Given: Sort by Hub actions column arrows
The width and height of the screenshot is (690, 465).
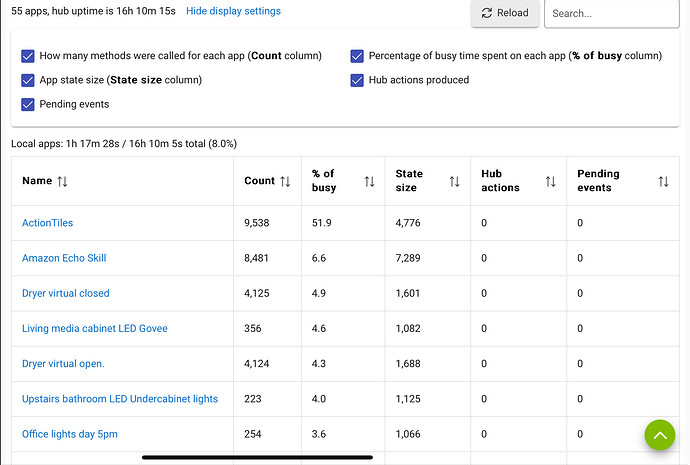Looking at the screenshot, I should (551, 181).
